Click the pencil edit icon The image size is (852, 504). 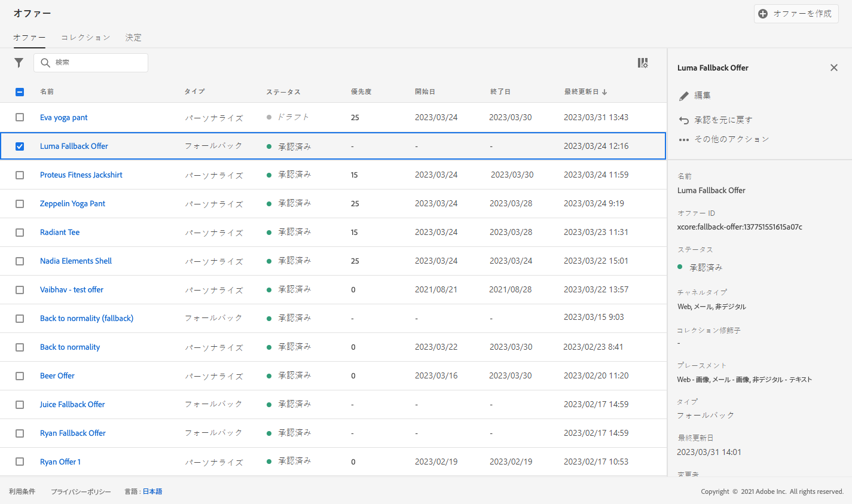tap(684, 96)
